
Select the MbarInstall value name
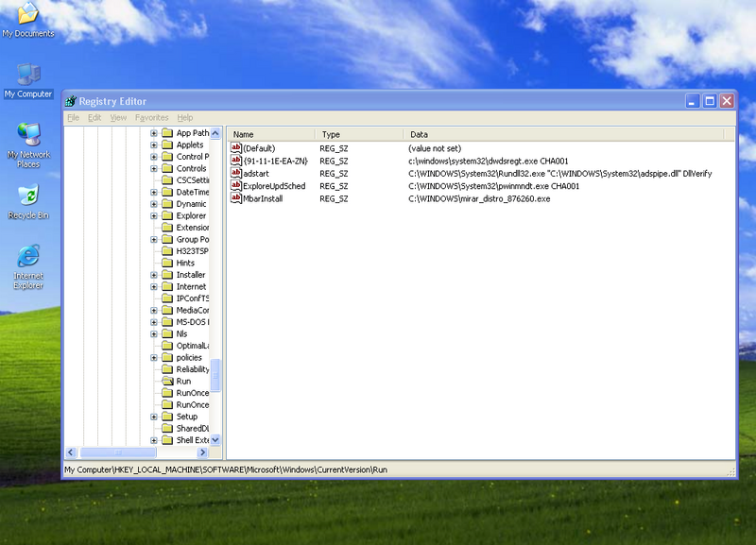tap(263, 198)
